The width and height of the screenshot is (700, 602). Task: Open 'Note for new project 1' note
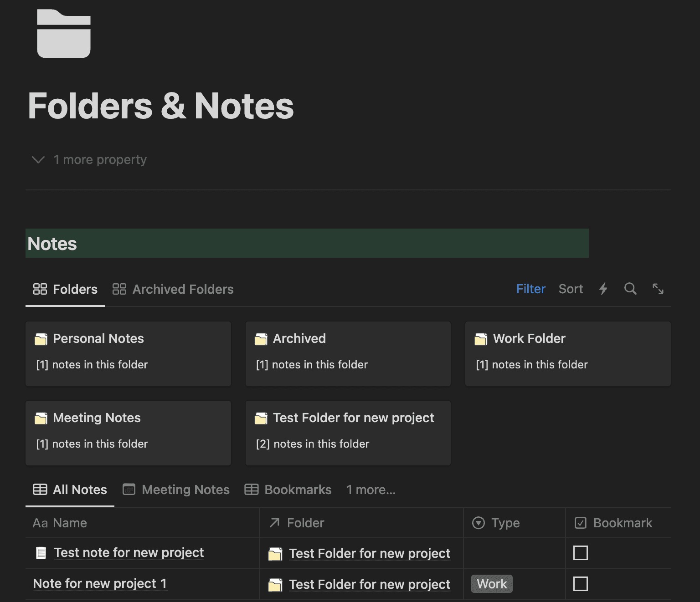(100, 583)
